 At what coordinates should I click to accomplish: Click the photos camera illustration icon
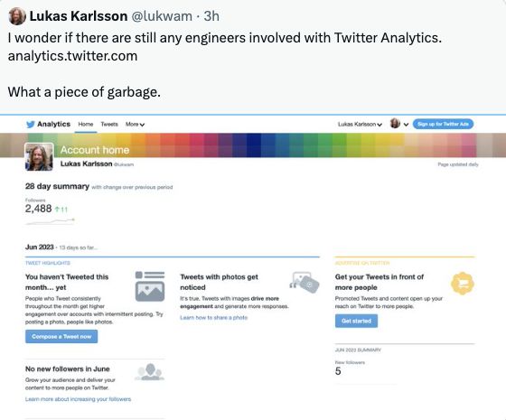(x=305, y=282)
